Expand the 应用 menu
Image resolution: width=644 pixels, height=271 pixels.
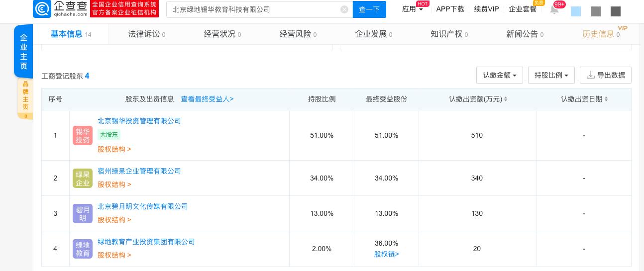[x=413, y=9]
